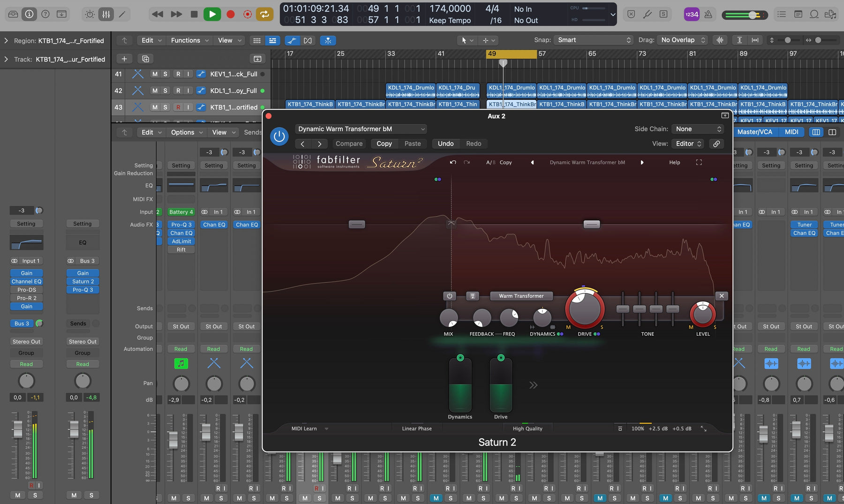Open the Editors pencil icon

[x=122, y=14]
